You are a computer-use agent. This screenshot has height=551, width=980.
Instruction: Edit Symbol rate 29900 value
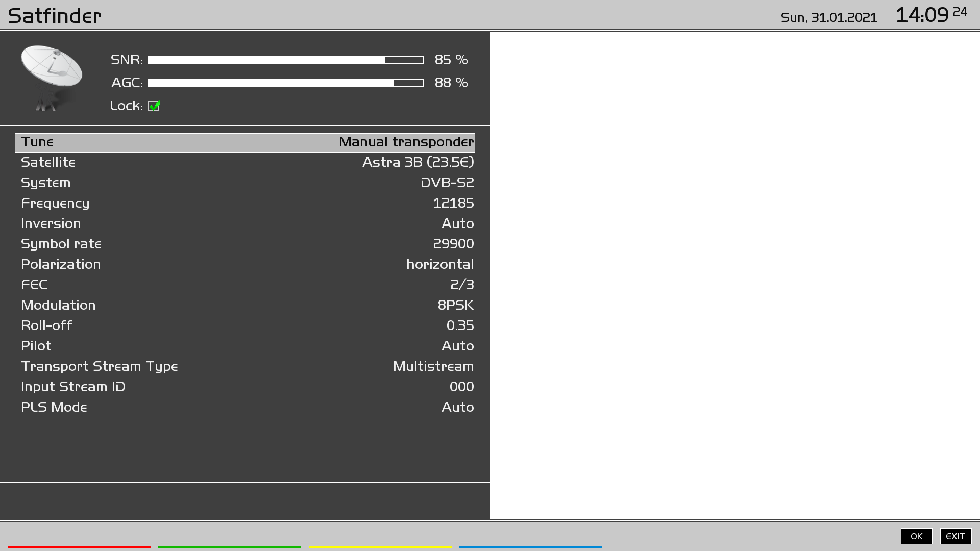point(245,244)
